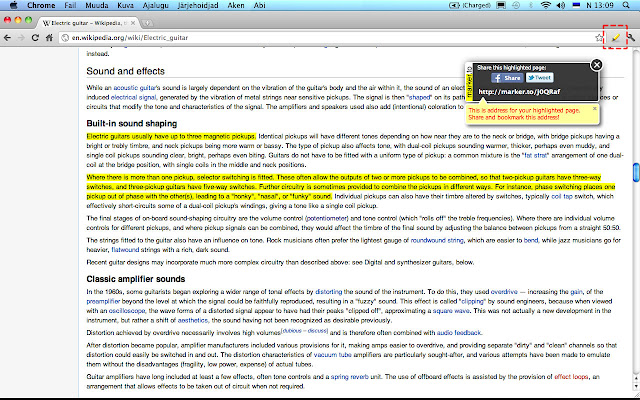Open the Chrome wrench settings menu
This screenshot has width=640, height=400.
(x=632, y=37)
